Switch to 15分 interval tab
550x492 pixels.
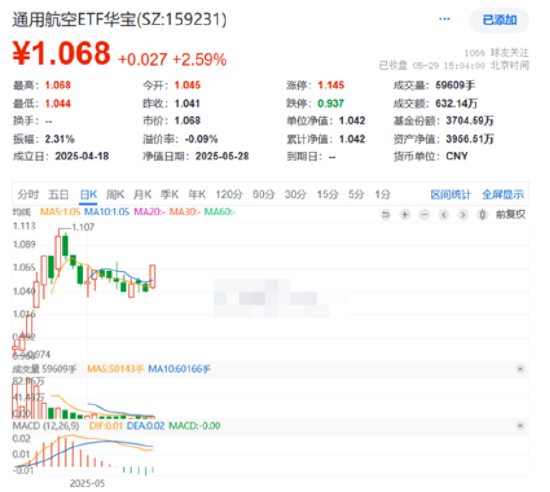coord(328,194)
